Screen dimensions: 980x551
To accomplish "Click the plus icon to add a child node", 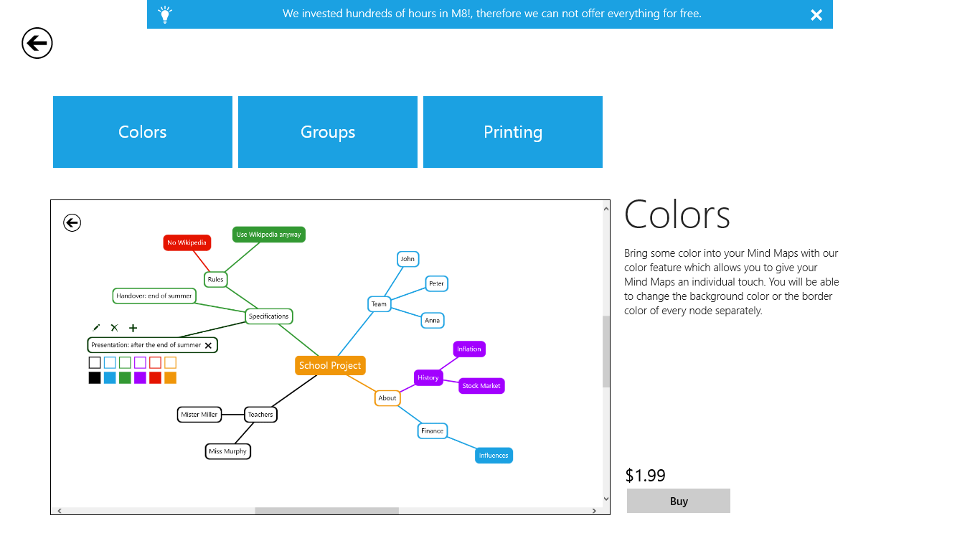I will coord(133,328).
